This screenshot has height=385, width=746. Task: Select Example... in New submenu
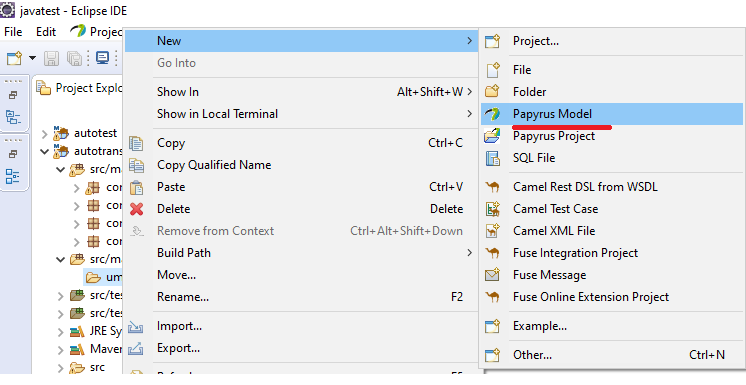point(612,326)
